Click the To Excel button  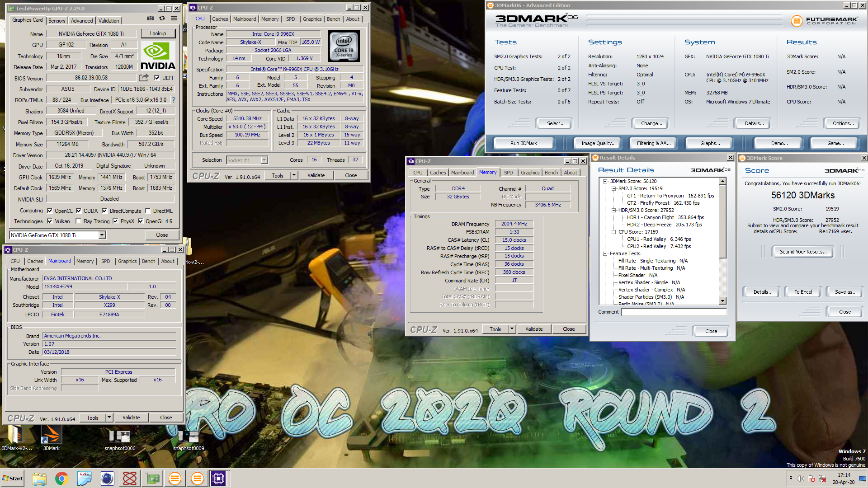[803, 292]
